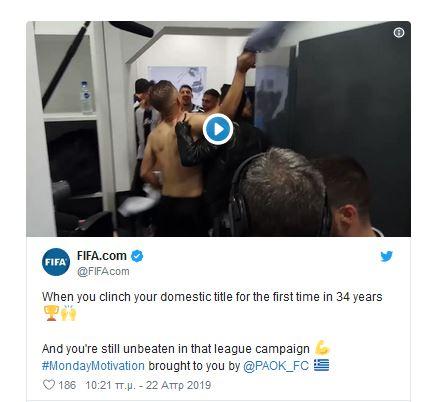Image resolution: width=439 pixels, height=402 pixels.
Task: Click the FIFA profile avatar
Action: [56, 262]
